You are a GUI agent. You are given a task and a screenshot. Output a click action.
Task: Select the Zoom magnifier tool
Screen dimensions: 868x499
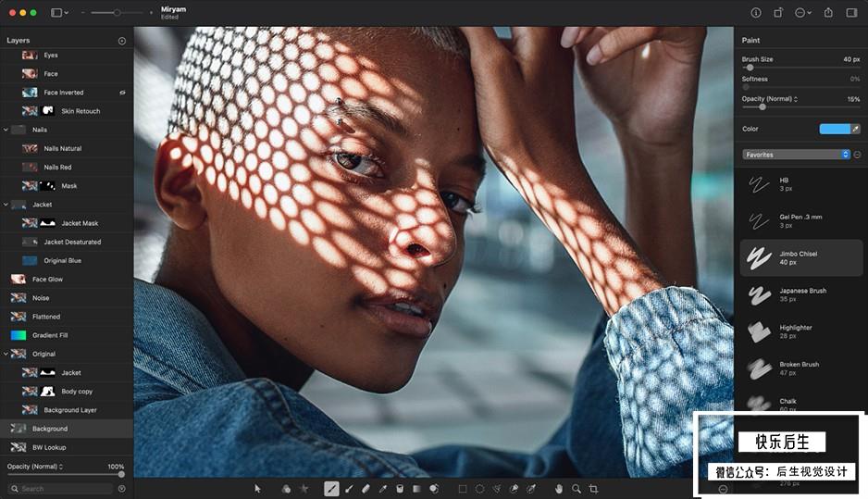pyautogui.click(x=577, y=489)
